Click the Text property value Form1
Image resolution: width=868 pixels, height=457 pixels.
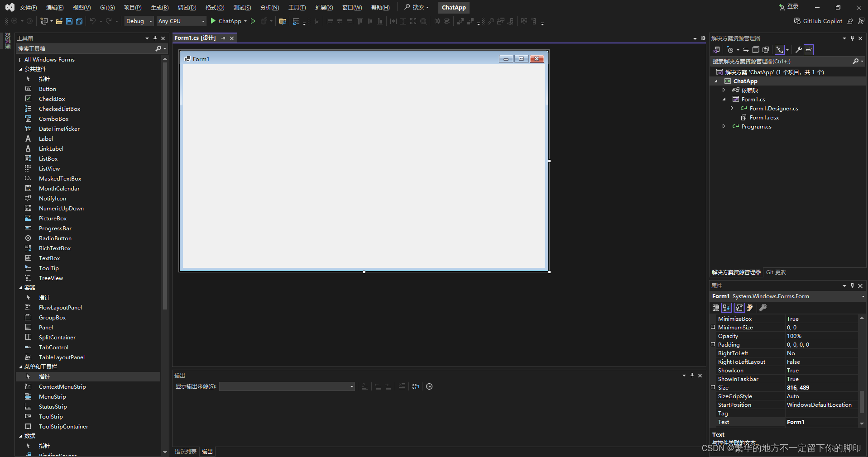click(x=821, y=422)
